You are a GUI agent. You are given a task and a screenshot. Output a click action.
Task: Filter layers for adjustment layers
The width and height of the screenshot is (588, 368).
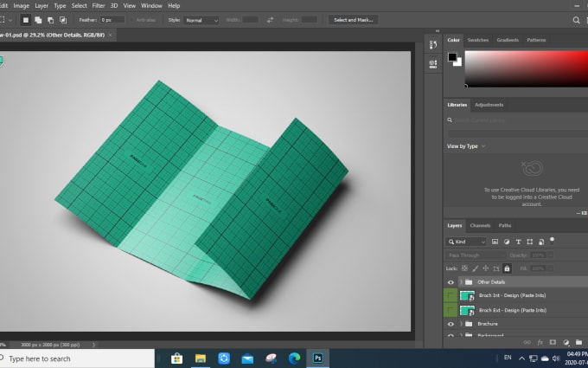pyautogui.click(x=507, y=242)
